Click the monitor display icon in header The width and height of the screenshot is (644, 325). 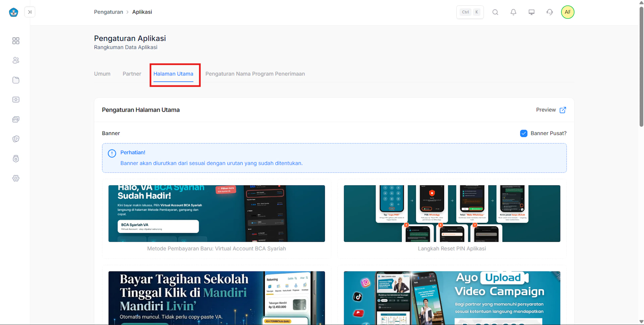point(531,12)
